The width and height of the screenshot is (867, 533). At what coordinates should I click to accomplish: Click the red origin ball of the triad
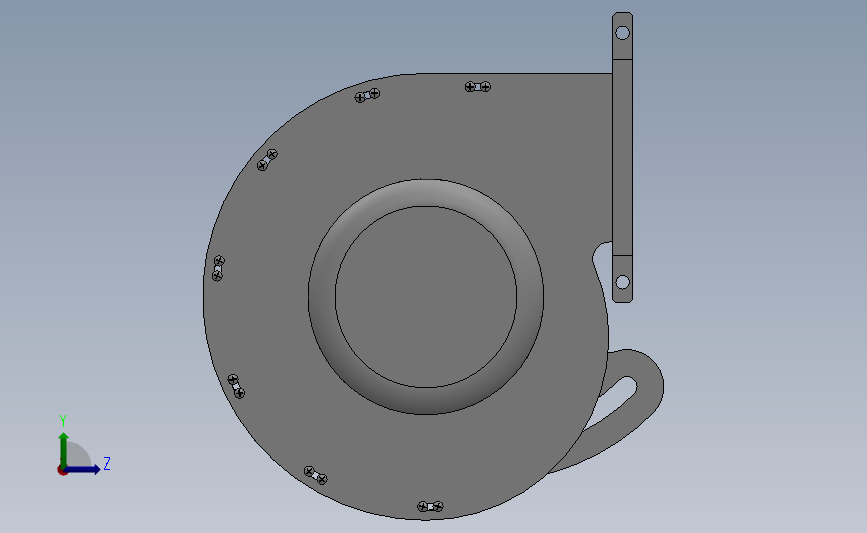point(62,471)
